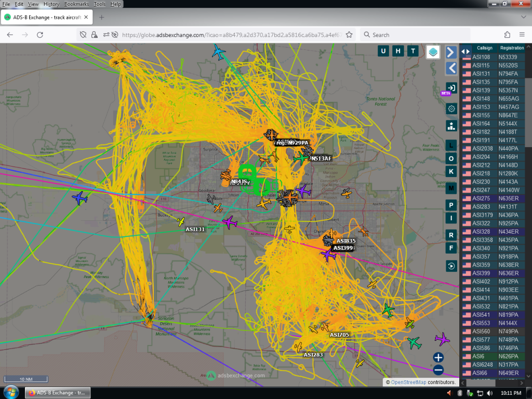532x399 pixels.
Task: Click the volume icon in system tray
Action: (x=489, y=393)
